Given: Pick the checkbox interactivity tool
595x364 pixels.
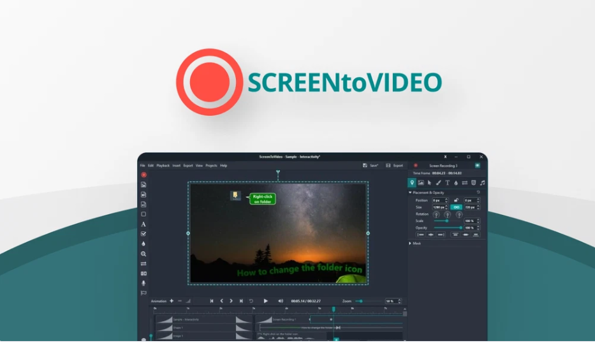Looking at the screenshot, I should 143,234.
